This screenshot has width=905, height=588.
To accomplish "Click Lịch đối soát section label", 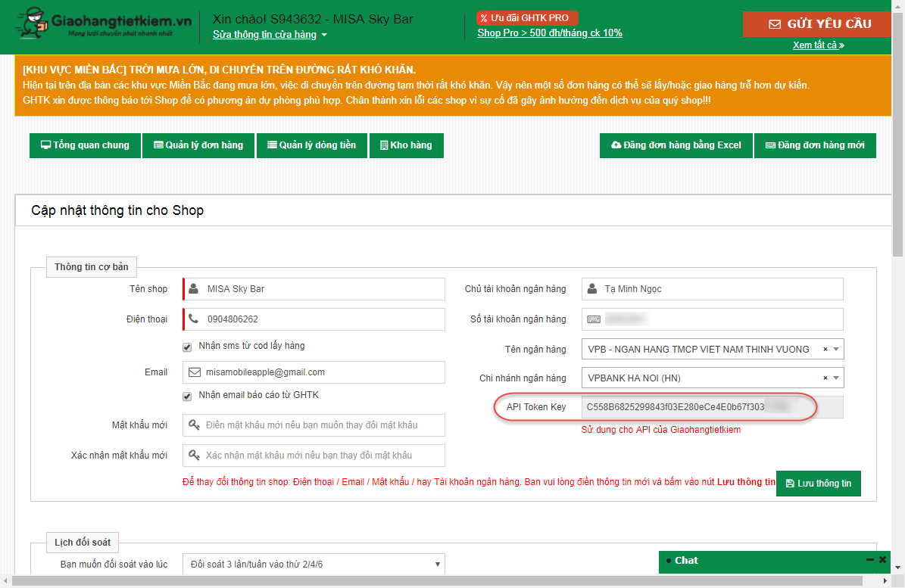I will (83, 543).
